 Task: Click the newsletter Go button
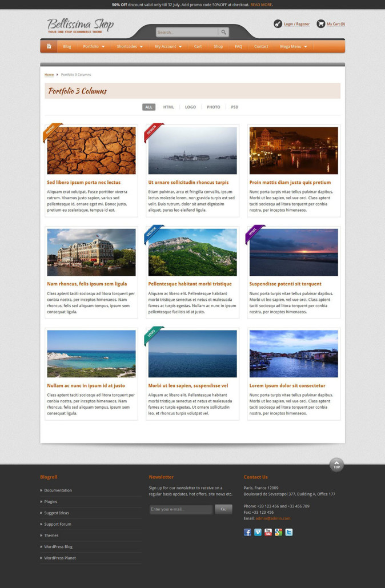tap(224, 509)
